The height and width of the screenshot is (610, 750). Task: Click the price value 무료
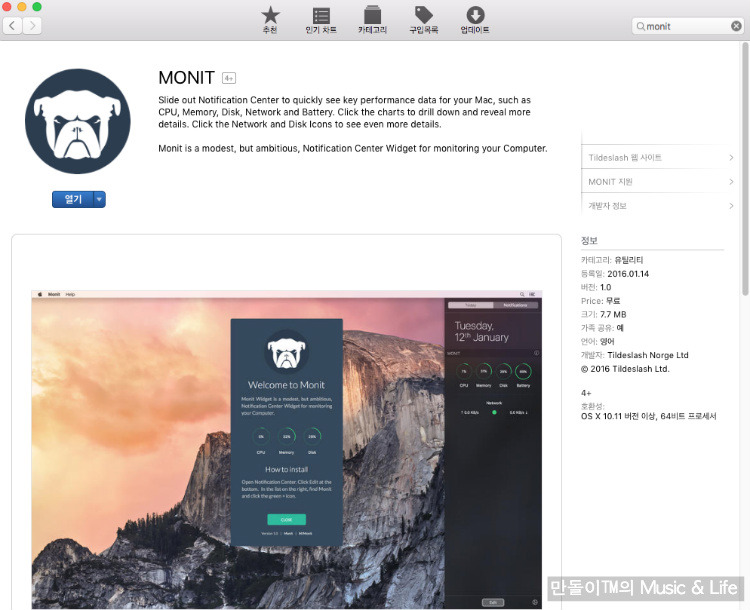pos(613,301)
